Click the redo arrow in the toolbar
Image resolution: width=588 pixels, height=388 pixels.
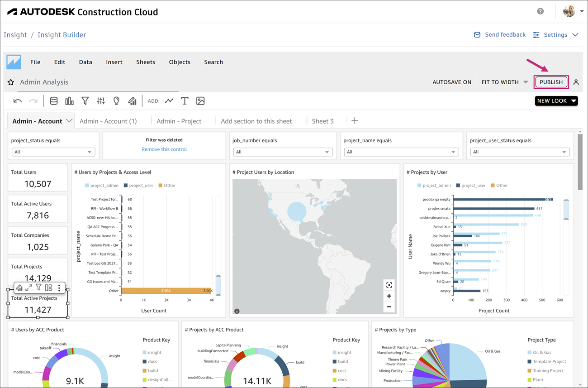click(33, 101)
